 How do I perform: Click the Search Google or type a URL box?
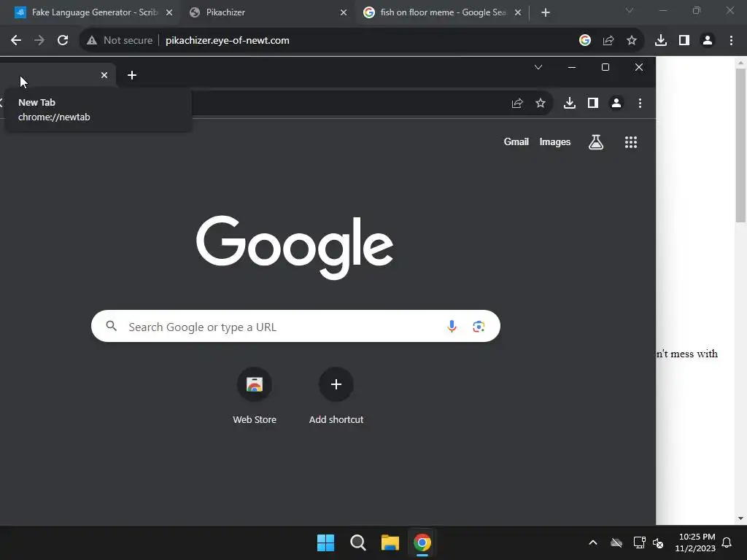[295, 326]
